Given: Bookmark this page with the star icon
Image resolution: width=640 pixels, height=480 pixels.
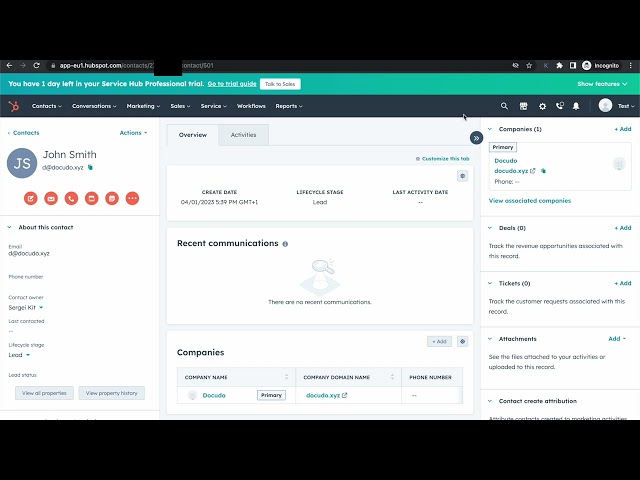Looking at the screenshot, I should pos(529,65).
